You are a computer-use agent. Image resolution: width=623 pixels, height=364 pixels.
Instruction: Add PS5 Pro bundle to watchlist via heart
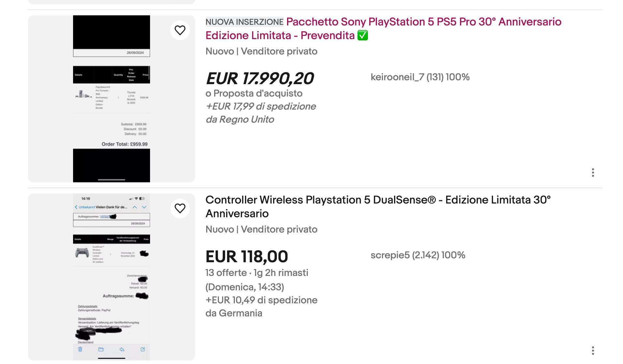coord(180,30)
